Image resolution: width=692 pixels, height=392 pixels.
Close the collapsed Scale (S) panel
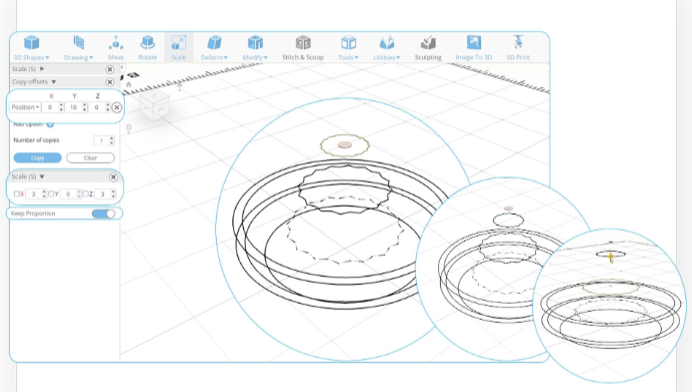click(x=110, y=69)
